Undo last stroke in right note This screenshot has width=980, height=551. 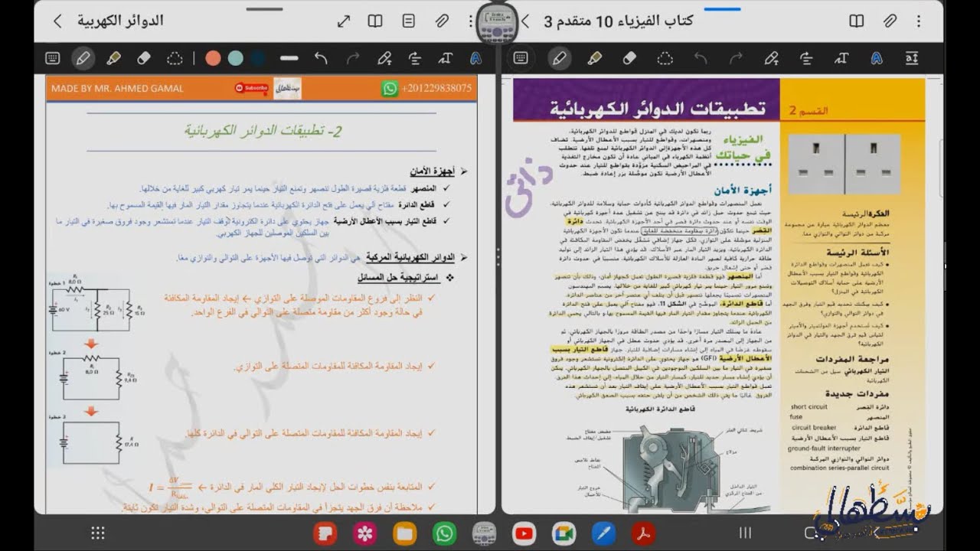pyautogui.click(x=701, y=58)
